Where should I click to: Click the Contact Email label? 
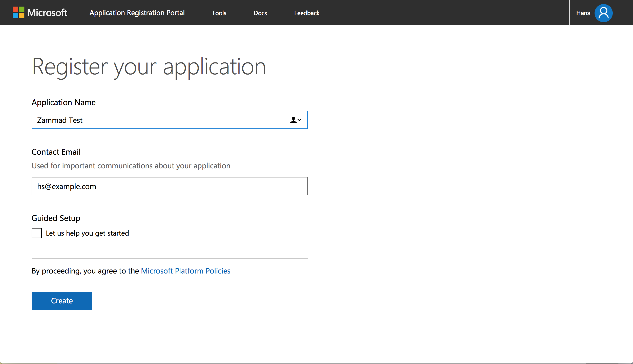click(56, 152)
